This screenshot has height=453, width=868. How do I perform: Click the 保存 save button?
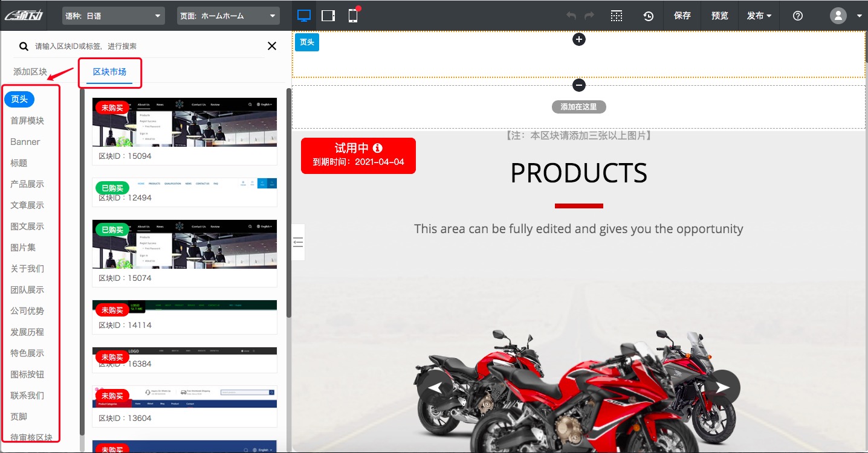click(x=682, y=16)
